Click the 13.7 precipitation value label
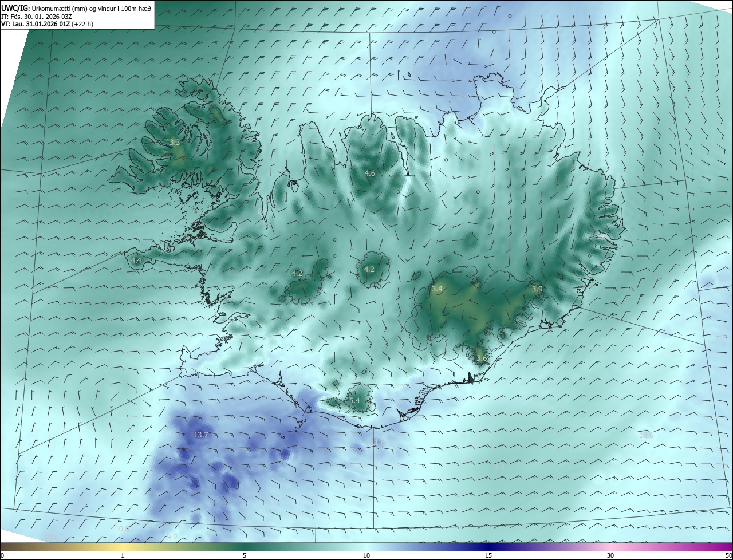The image size is (733, 560). (x=201, y=435)
